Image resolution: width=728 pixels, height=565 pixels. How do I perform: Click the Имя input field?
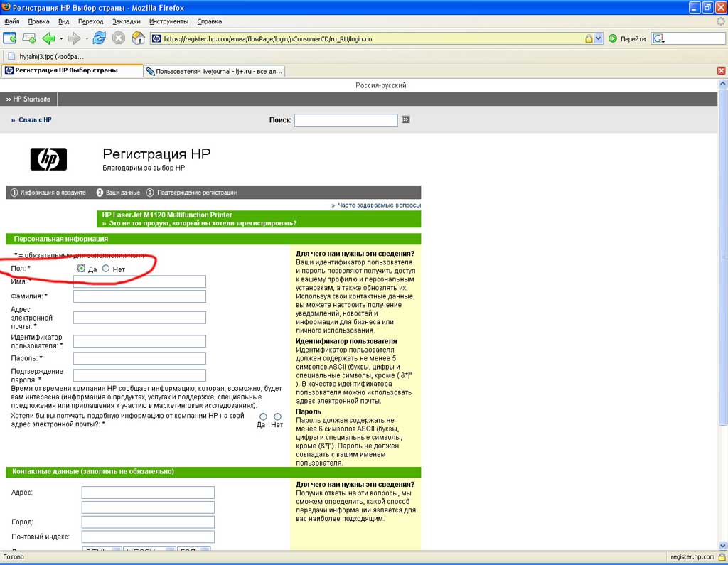tap(139, 281)
